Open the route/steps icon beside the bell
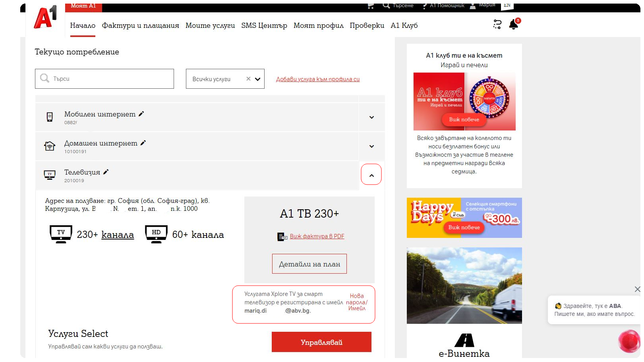This screenshot has height=362, width=644. [x=497, y=24]
